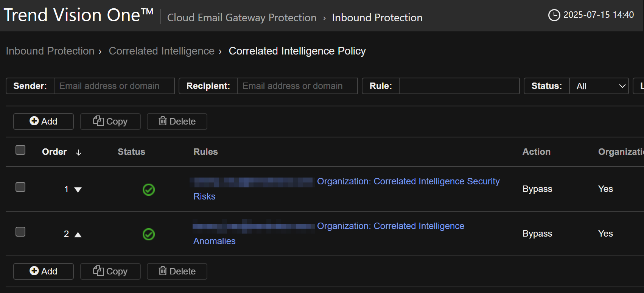Image resolution: width=644 pixels, height=293 pixels.
Task: Open the Status filter dropdown showing All
Action: [599, 86]
